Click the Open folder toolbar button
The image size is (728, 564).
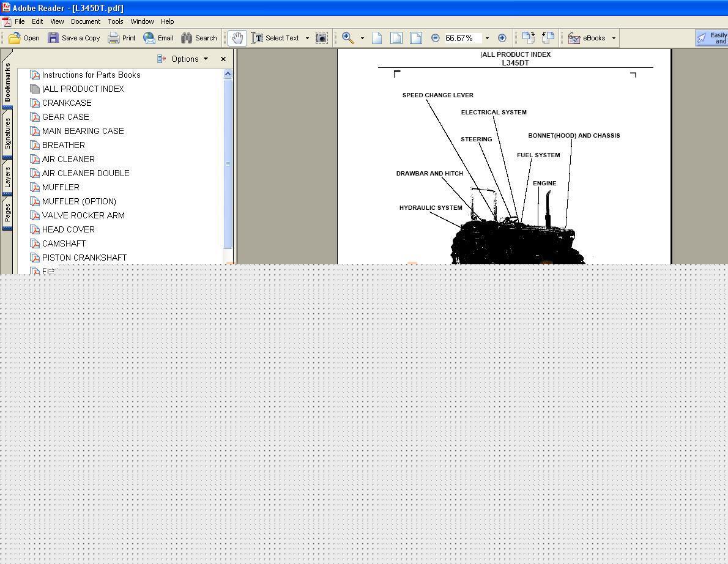pos(24,38)
